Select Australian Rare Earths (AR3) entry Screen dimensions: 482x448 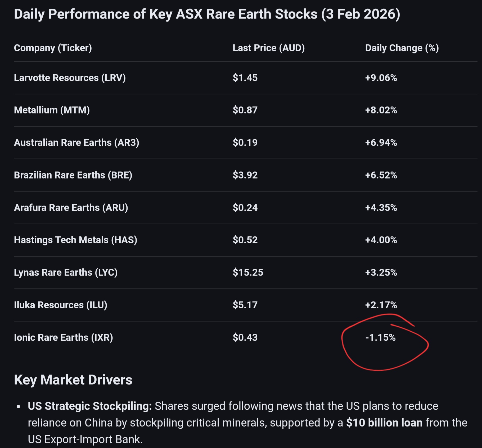76,143
